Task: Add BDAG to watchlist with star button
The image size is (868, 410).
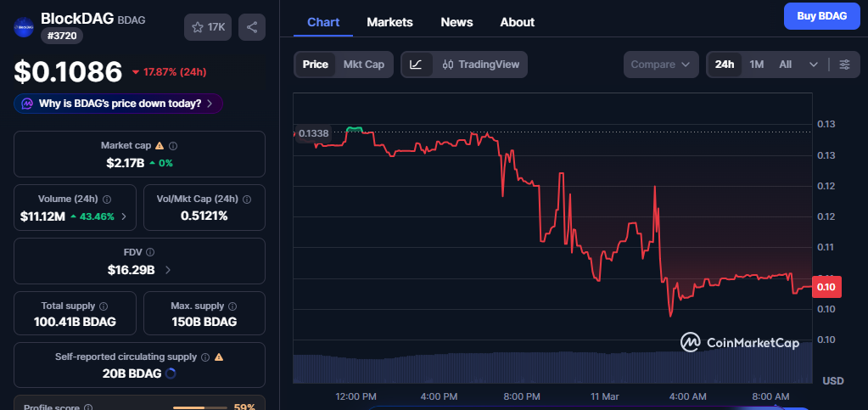Action: click(208, 27)
